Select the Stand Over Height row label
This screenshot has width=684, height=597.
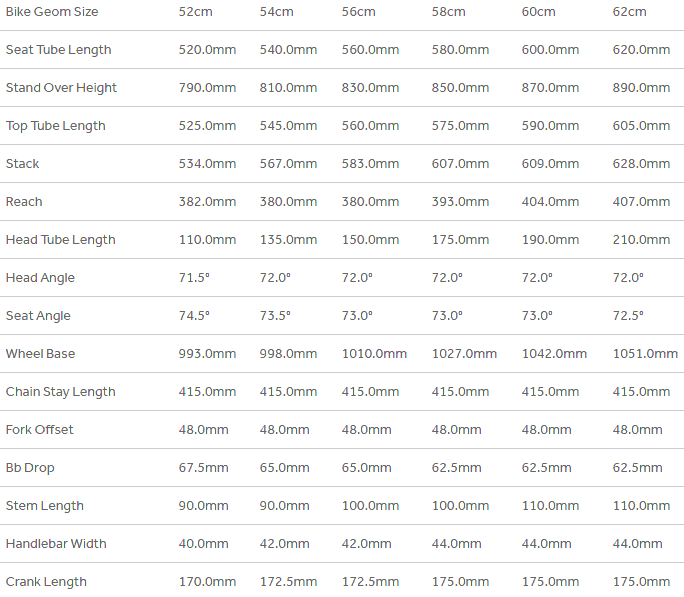coord(61,88)
